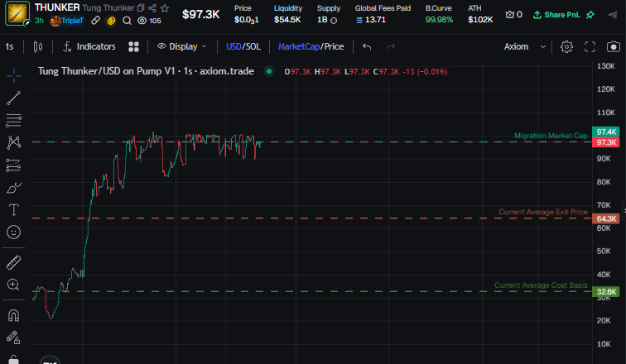Switch chart currency to USD
This screenshot has height=364, width=626.
[x=234, y=46]
